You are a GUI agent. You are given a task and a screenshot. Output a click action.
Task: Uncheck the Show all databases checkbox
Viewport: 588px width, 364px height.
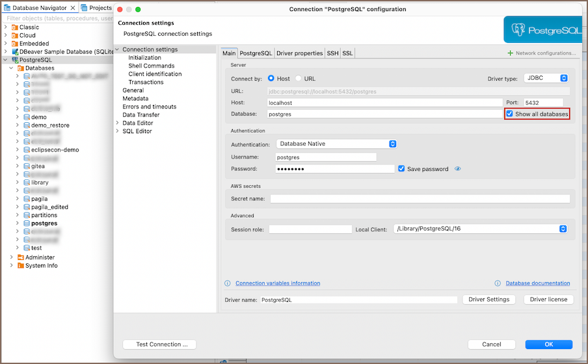510,114
